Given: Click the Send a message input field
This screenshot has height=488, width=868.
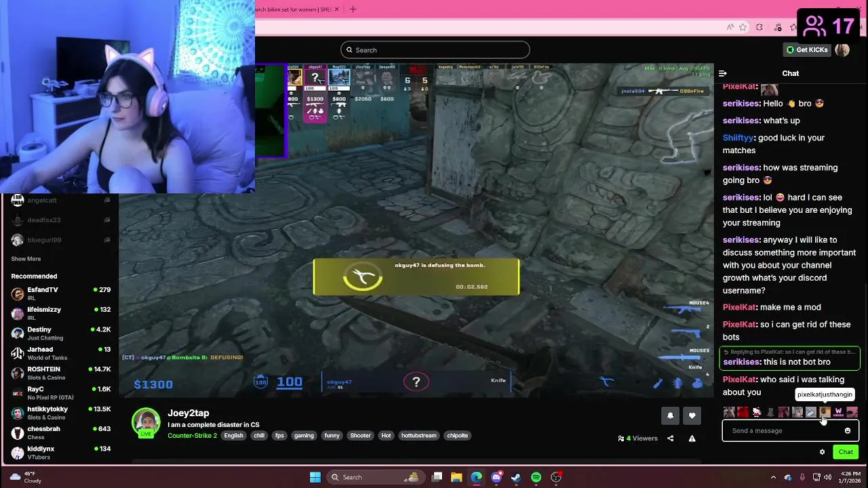Looking at the screenshot, I should 791,430.
